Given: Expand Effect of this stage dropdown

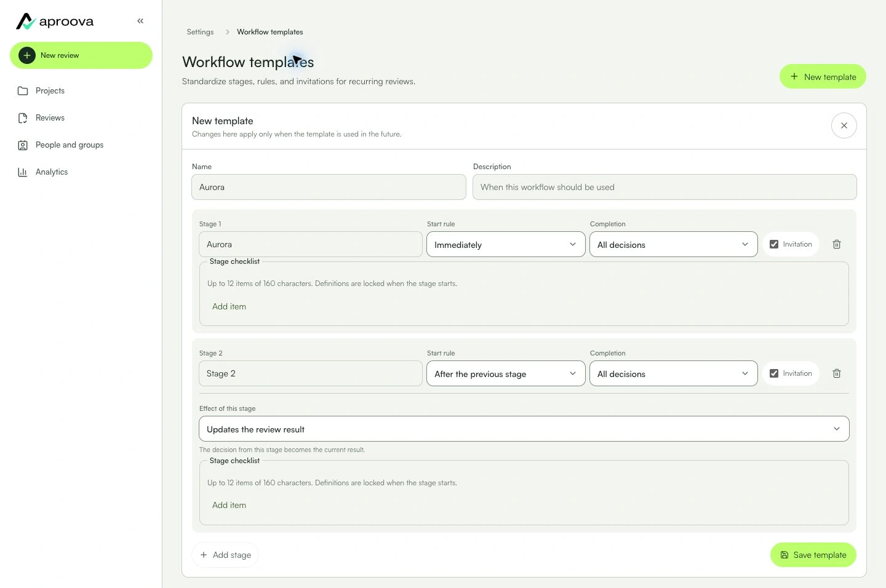Looking at the screenshot, I should (524, 429).
